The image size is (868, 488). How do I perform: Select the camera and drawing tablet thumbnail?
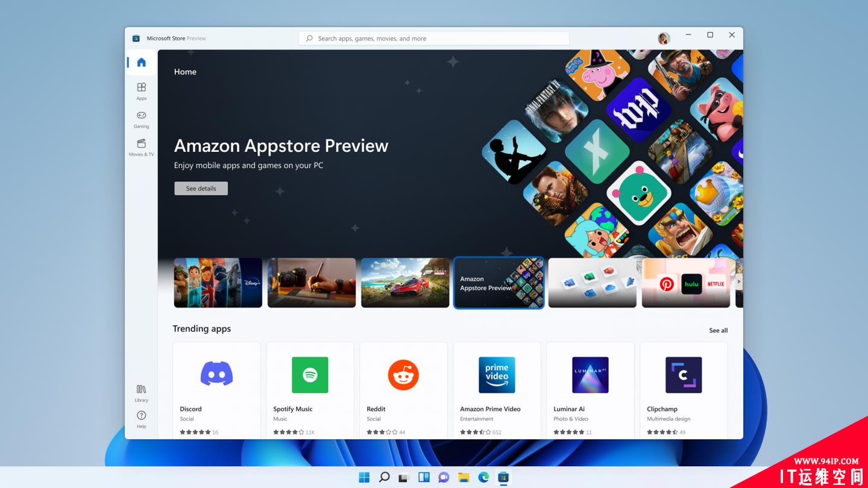click(312, 283)
